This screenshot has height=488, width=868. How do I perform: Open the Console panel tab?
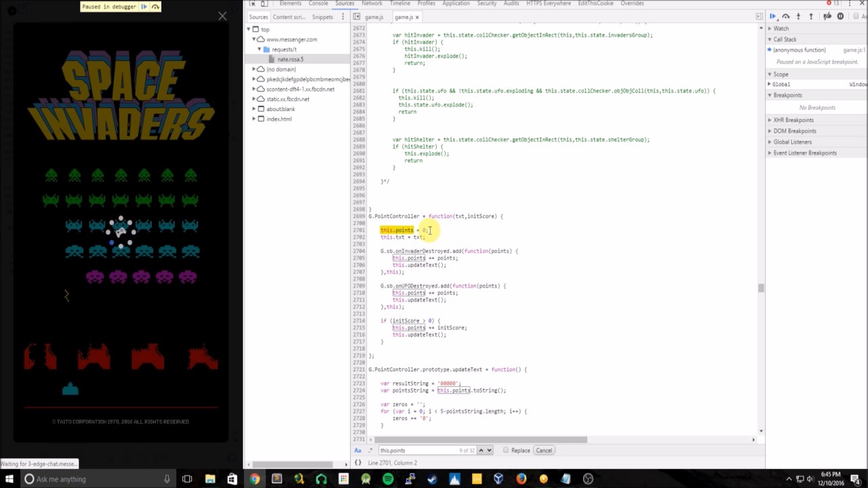pyautogui.click(x=318, y=3)
